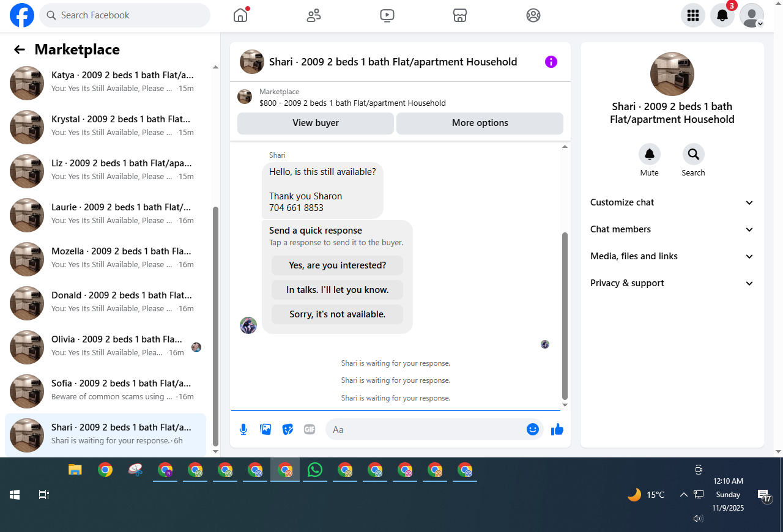Open the account profile avatar menu
Screen dimensions: 783x532
[752, 15]
